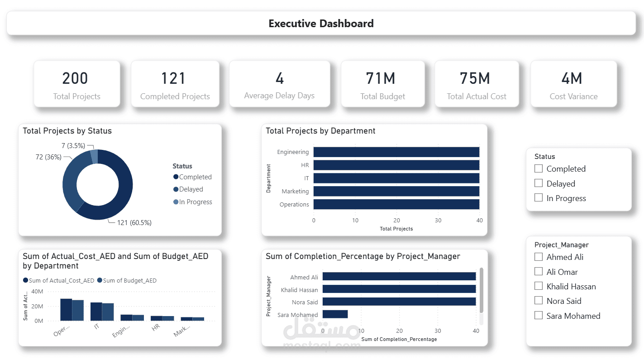Click the Ahmed Ali completion percentage bar
Viewport: 644px width, 360px height.
399,277
